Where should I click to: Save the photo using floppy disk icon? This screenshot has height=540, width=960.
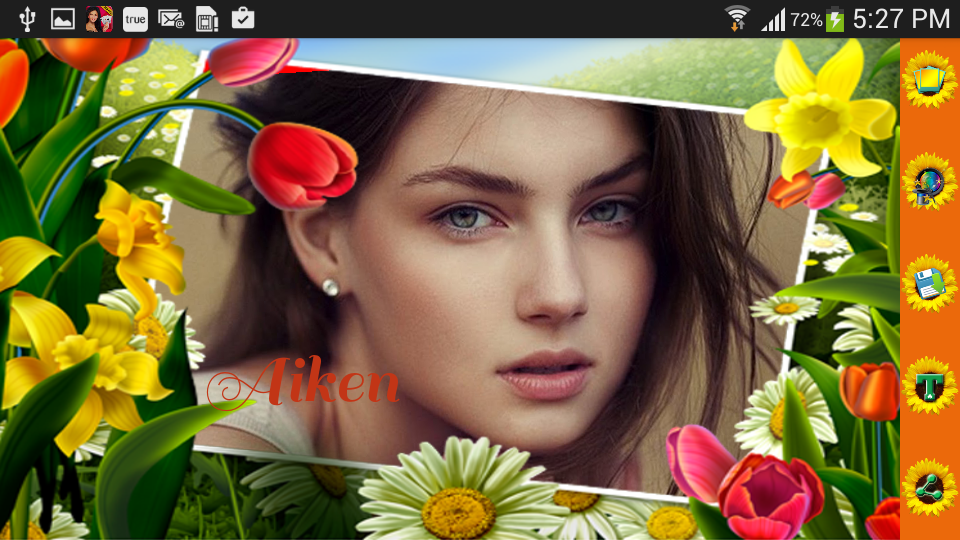[x=930, y=283]
